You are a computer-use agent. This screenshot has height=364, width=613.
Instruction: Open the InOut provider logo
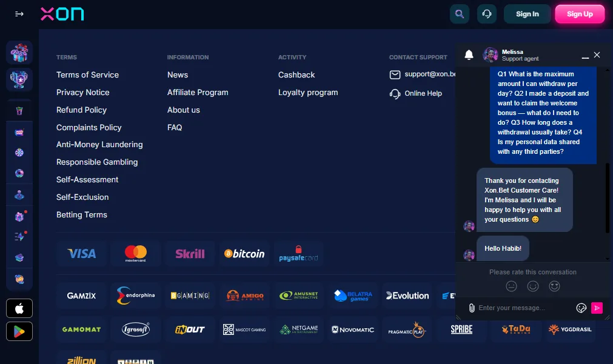point(190,329)
